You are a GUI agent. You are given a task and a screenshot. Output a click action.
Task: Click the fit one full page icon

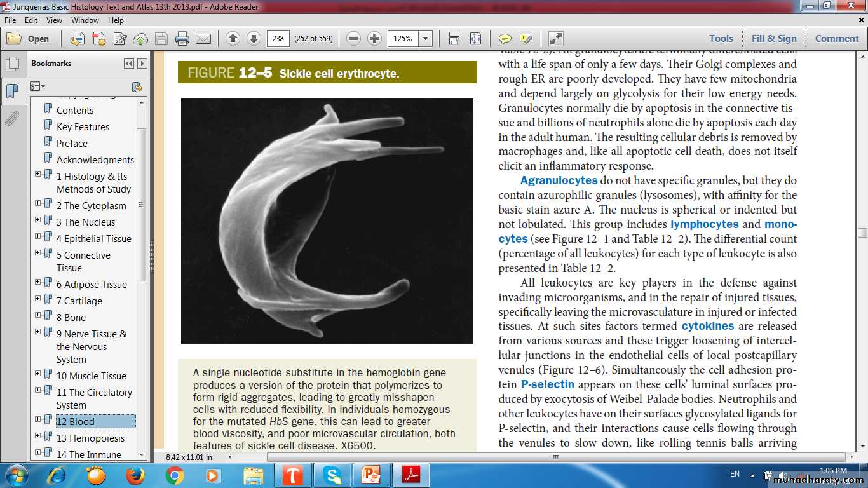point(475,39)
